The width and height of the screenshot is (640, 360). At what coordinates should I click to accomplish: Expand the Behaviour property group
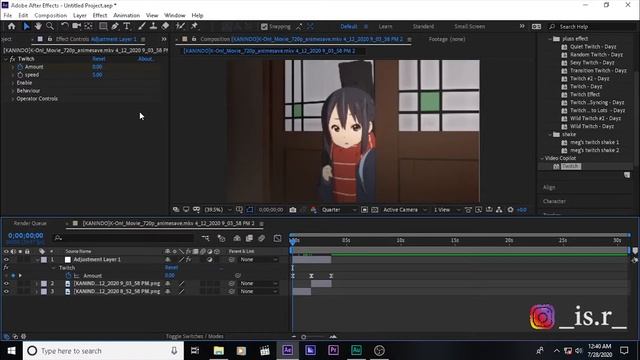(13, 91)
